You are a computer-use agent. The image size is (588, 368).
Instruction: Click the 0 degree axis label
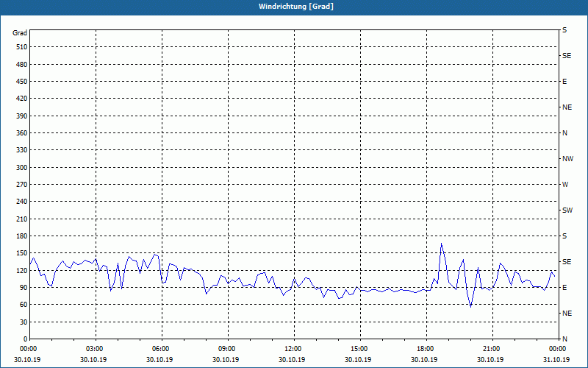[25, 339]
